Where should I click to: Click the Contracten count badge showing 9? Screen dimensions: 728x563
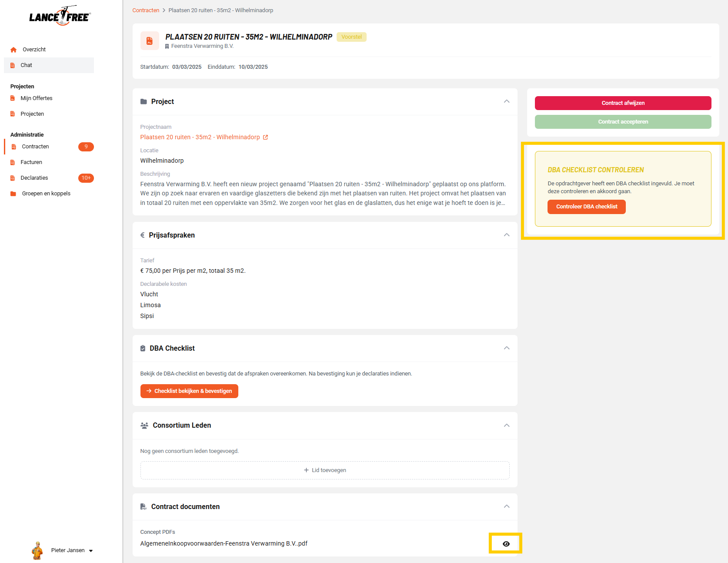point(86,147)
